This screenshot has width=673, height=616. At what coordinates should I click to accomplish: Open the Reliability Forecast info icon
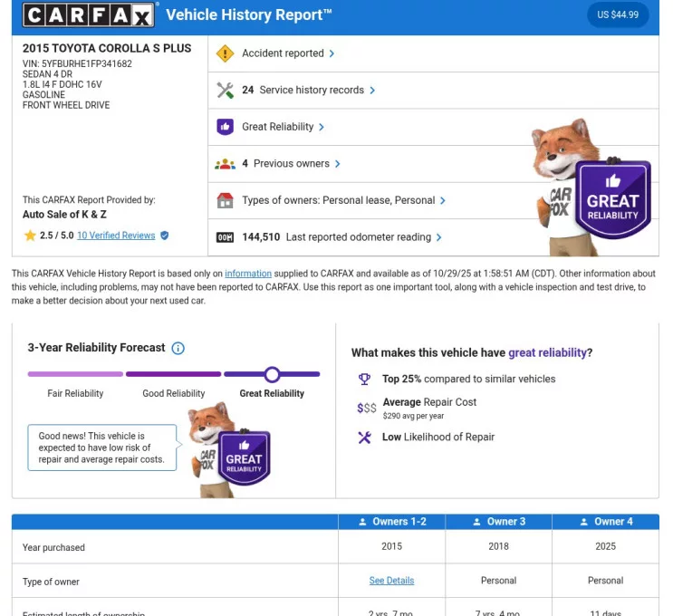click(178, 348)
